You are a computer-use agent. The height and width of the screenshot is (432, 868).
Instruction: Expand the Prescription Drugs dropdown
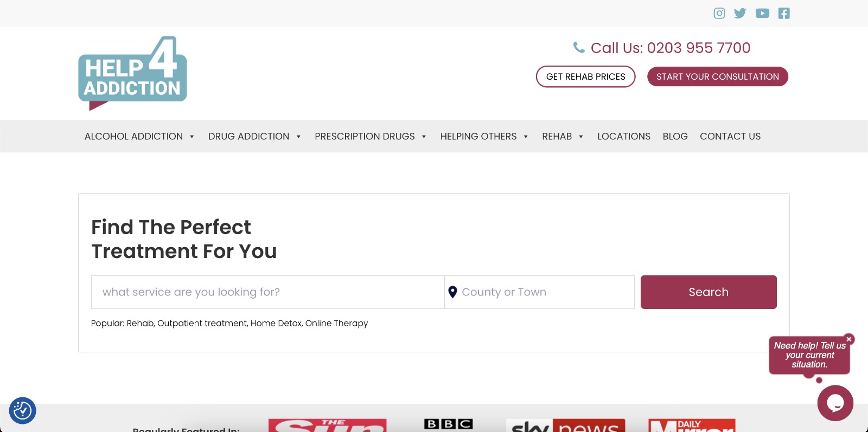click(371, 137)
